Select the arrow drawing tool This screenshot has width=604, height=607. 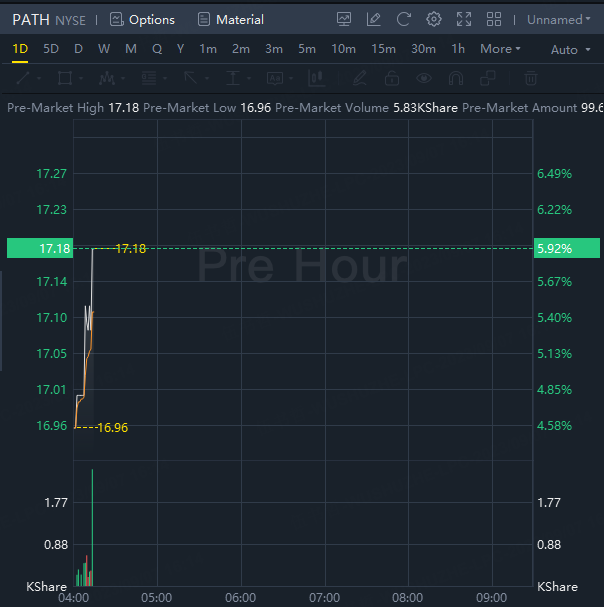pyautogui.click(x=190, y=78)
